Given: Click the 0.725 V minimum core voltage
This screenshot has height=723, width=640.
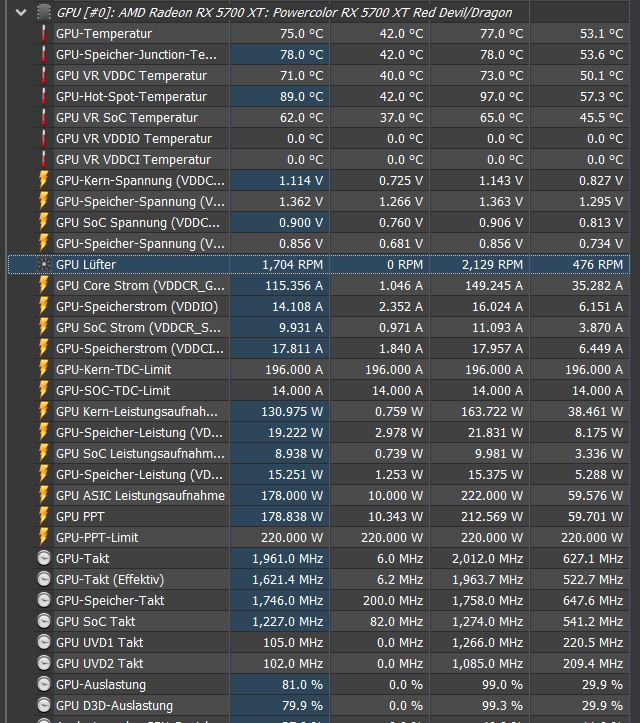Looking at the screenshot, I should coord(401,180).
